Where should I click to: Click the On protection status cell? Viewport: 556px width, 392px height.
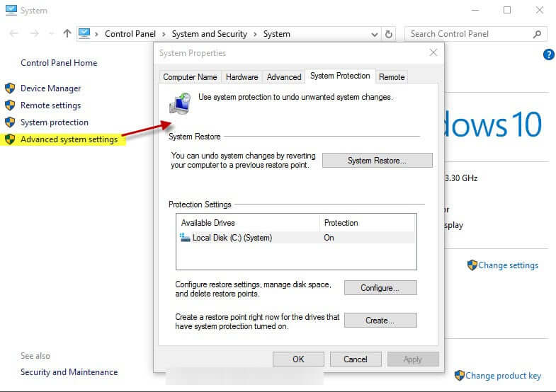(x=329, y=238)
